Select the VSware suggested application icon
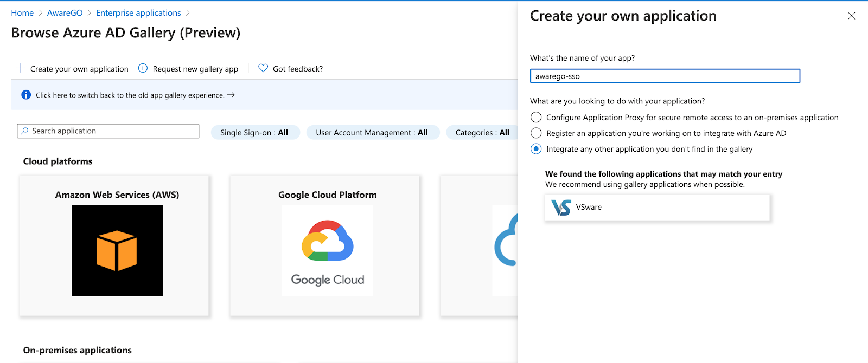Image resolution: width=868 pixels, height=363 pixels. pos(561,208)
